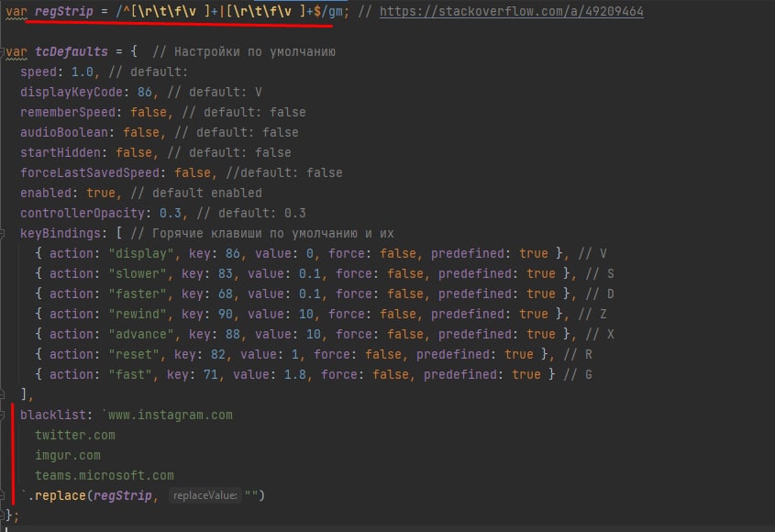Viewport: 775px width, 532px height.
Task: Click the tcDefaults variable name
Action: (x=72, y=52)
